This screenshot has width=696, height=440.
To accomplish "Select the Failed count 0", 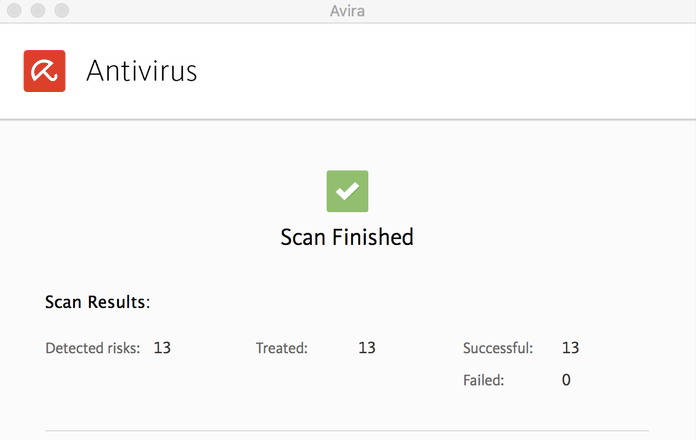I will coord(566,380).
